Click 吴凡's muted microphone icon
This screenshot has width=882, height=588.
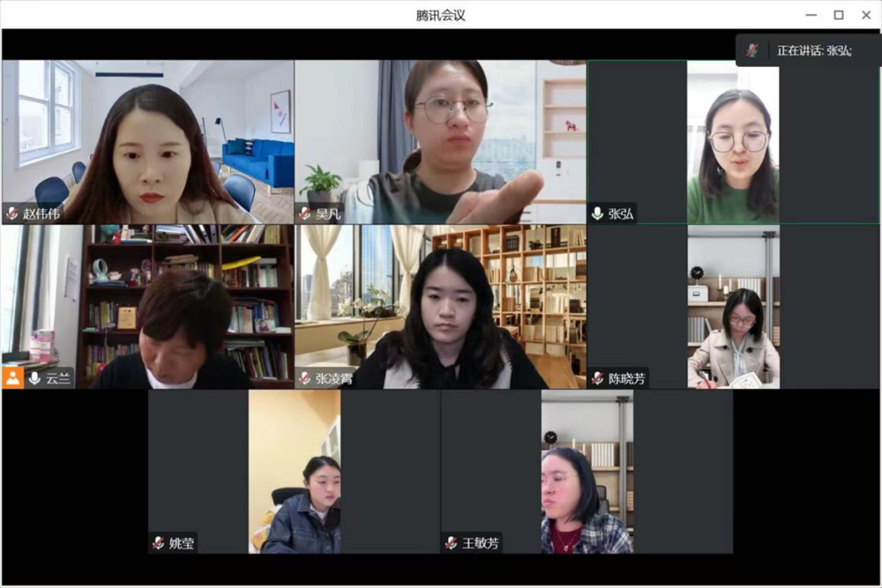[x=305, y=213]
